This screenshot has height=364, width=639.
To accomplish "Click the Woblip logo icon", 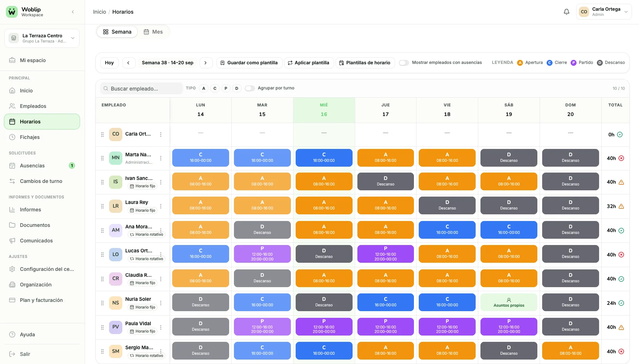I will coord(12,12).
